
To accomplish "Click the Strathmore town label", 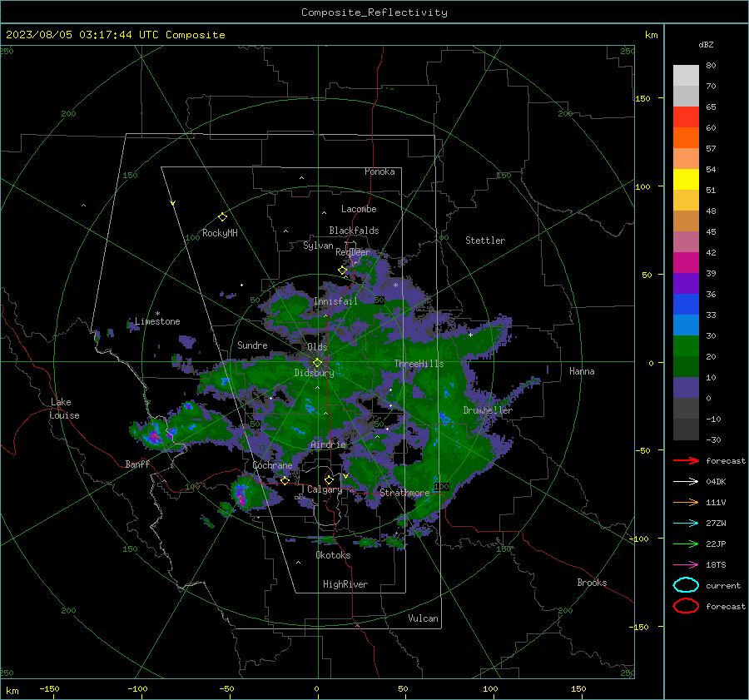I will click(x=404, y=493).
